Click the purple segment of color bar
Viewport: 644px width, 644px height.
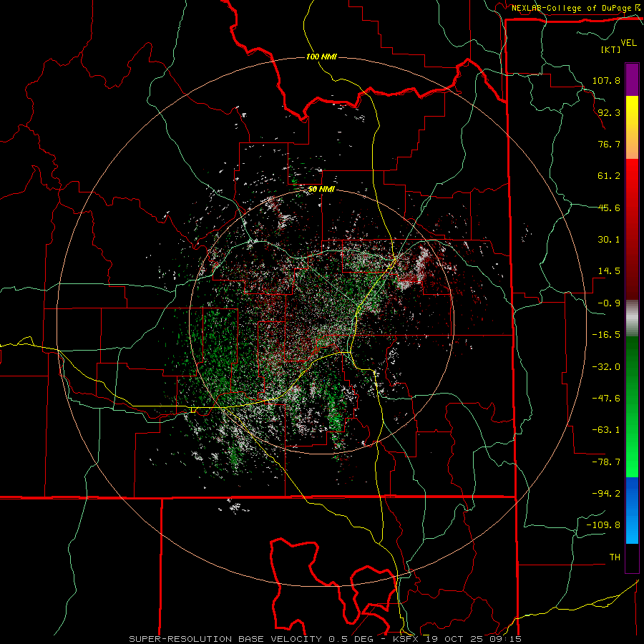pos(632,79)
